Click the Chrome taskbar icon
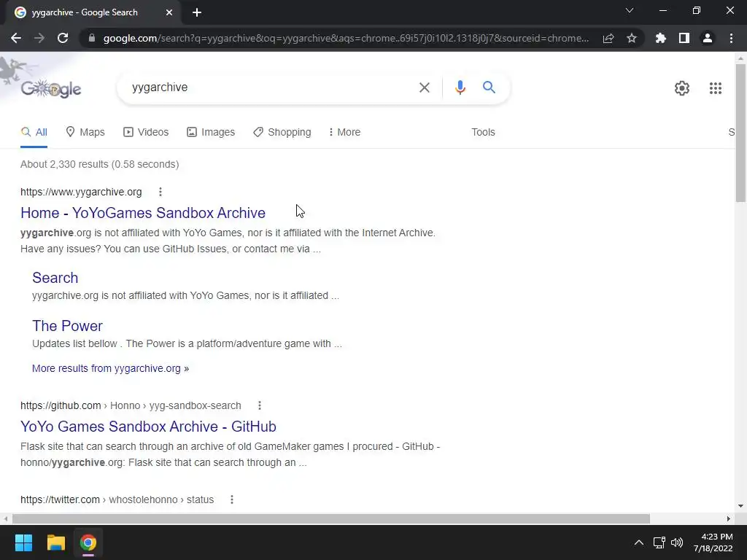The height and width of the screenshot is (560, 747). coord(88,542)
